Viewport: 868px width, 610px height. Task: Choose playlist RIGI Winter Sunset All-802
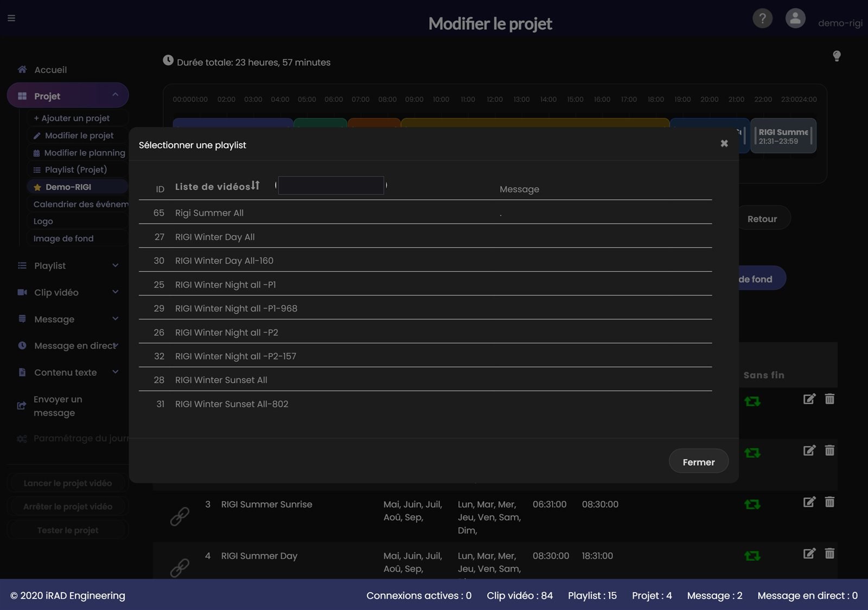click(425, 404)
